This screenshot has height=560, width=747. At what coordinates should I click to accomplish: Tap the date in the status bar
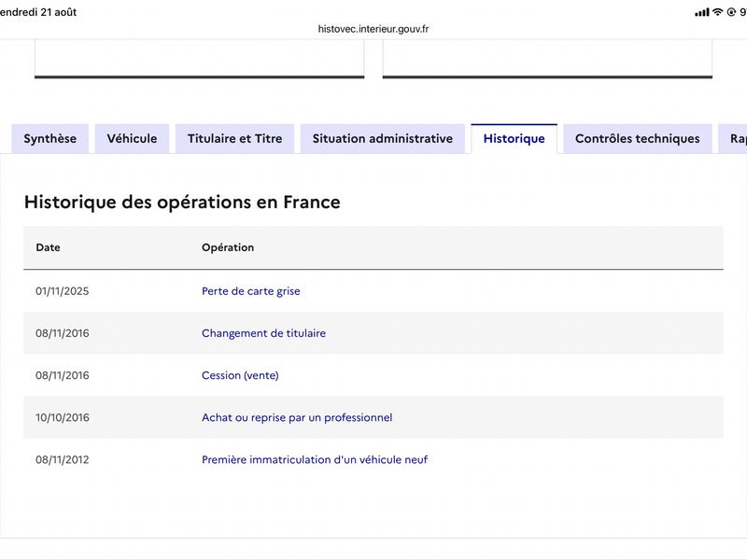(38, 12)
